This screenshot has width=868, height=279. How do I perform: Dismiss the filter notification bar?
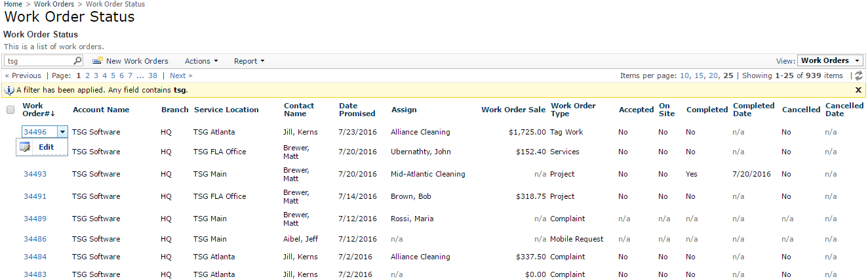tap(858, 90)
